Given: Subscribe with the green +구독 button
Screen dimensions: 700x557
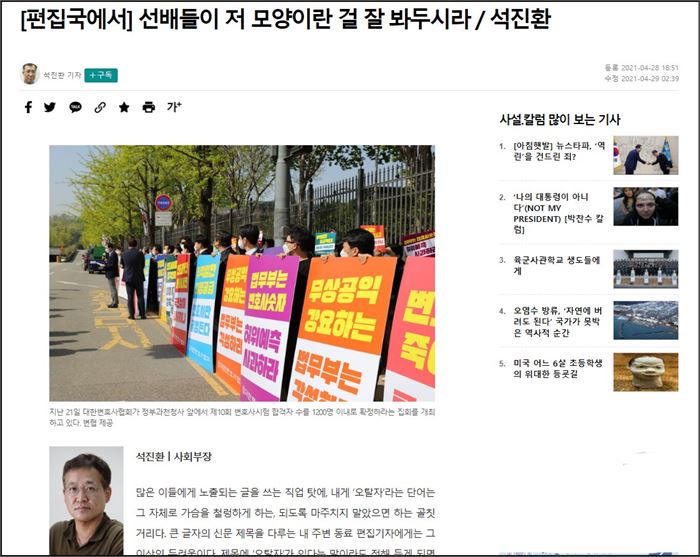Looking at the screenshot, I should tap(101, 75).
